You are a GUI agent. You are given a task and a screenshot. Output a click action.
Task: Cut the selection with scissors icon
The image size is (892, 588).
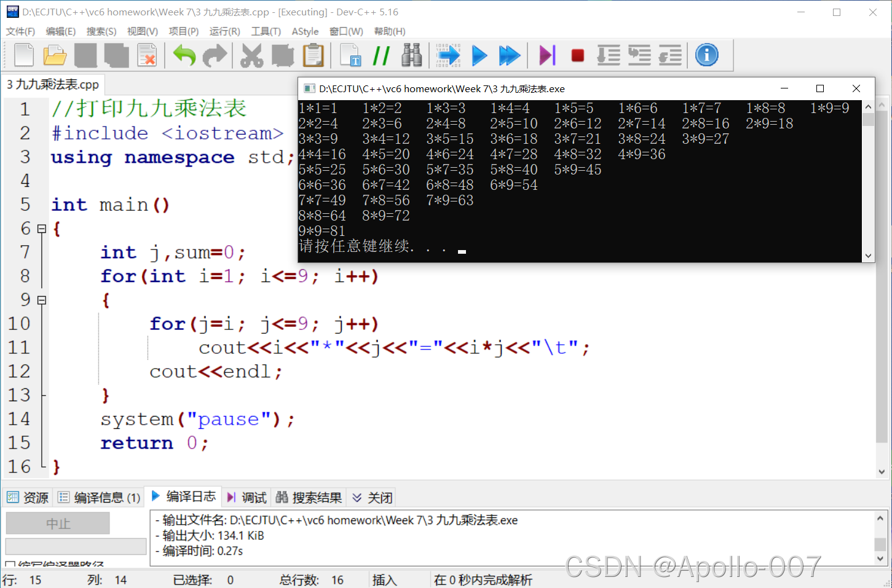coord(251,55)
